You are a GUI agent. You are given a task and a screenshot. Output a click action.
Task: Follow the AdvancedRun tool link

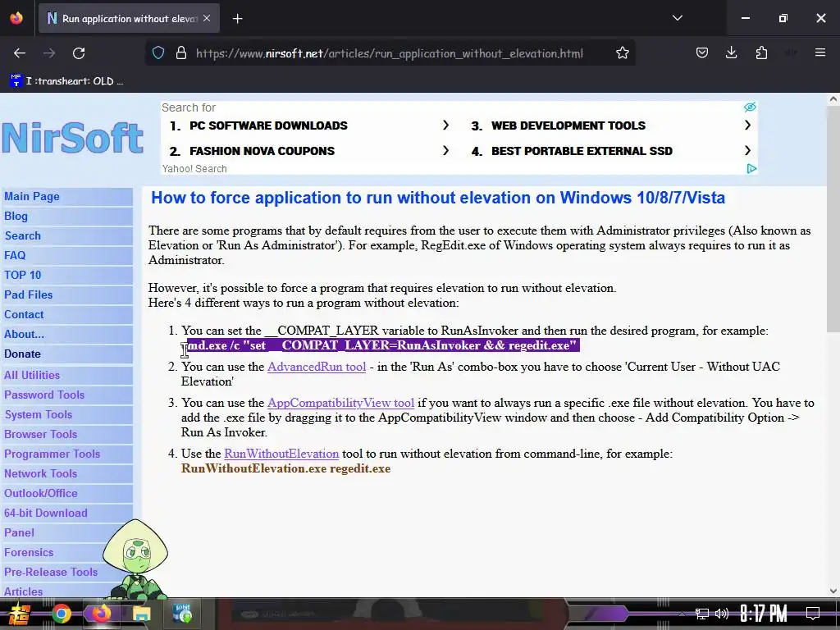click(317, 367)
